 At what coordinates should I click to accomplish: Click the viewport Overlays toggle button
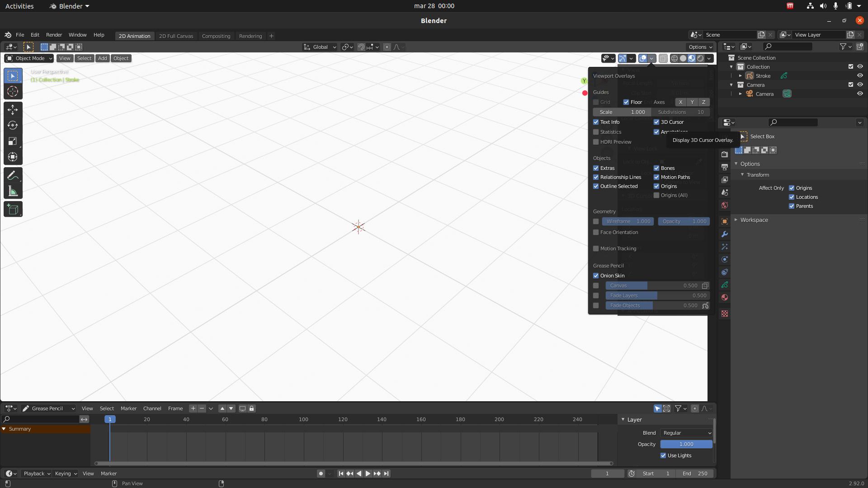[x=643, y=58]
